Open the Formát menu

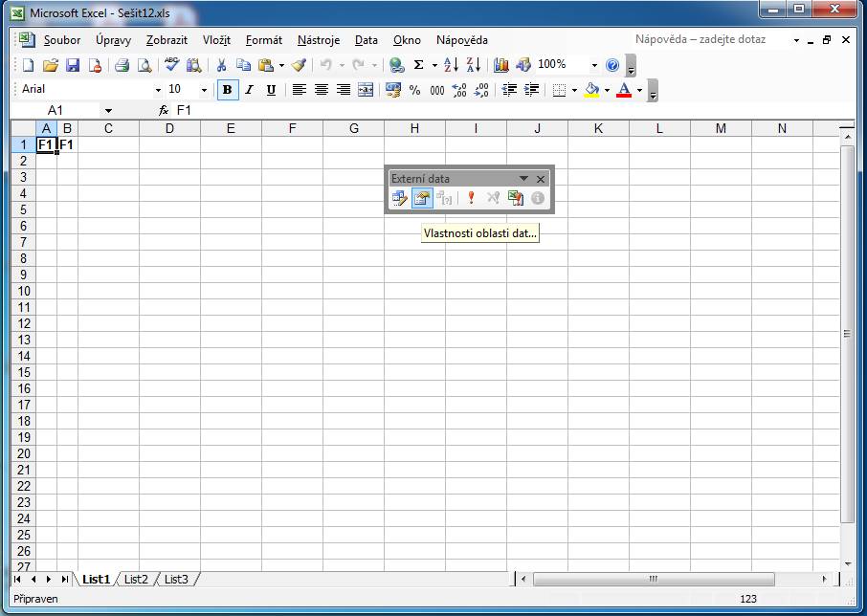coord(264,40)
